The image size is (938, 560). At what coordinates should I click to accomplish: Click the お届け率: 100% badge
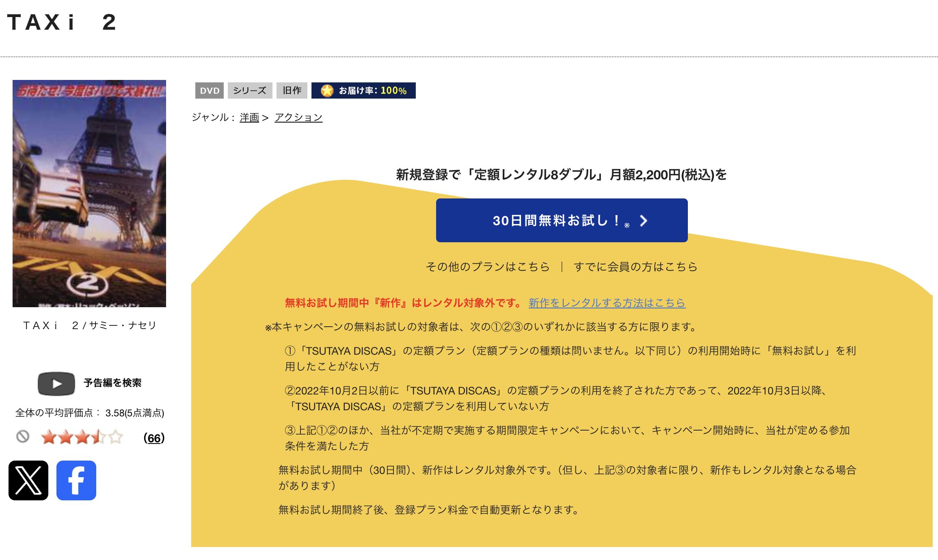(x=363, y=90)
